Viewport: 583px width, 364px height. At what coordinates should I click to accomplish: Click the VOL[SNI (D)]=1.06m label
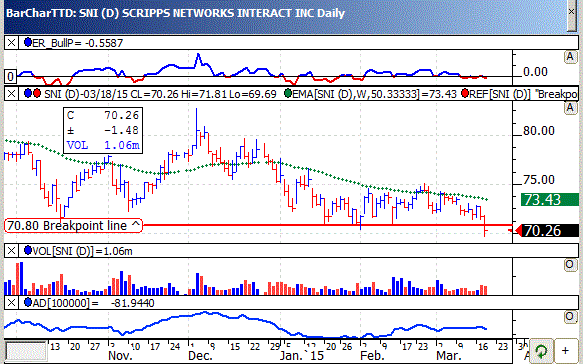point(83,251)
